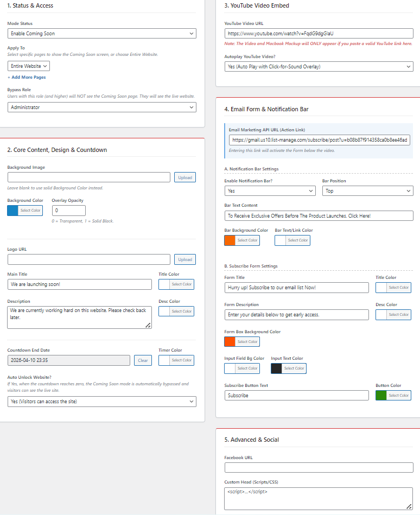Click the YouTube Video URL field
This screenshot has width=420, height=515.
[319, 34]
